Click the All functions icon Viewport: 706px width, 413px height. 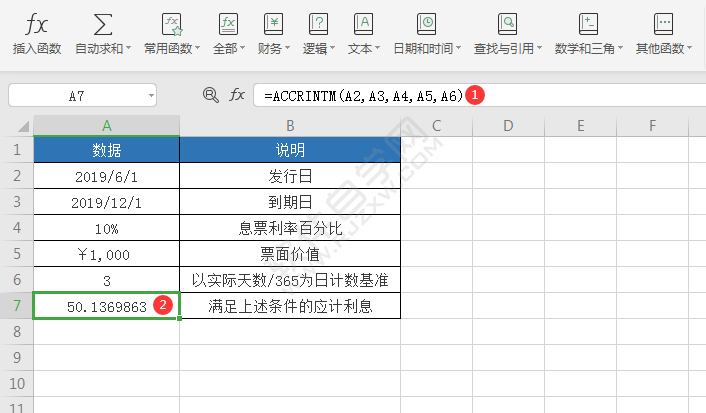(x=228, y=24)
